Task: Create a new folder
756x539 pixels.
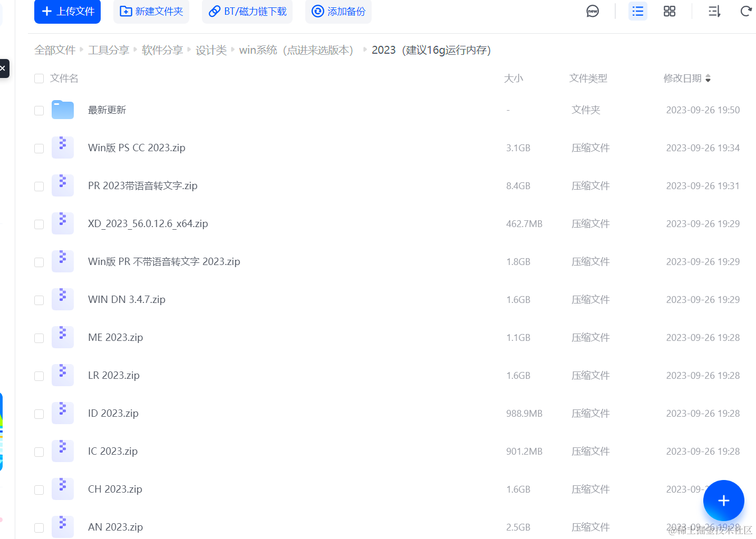Action: coord(151,11)
